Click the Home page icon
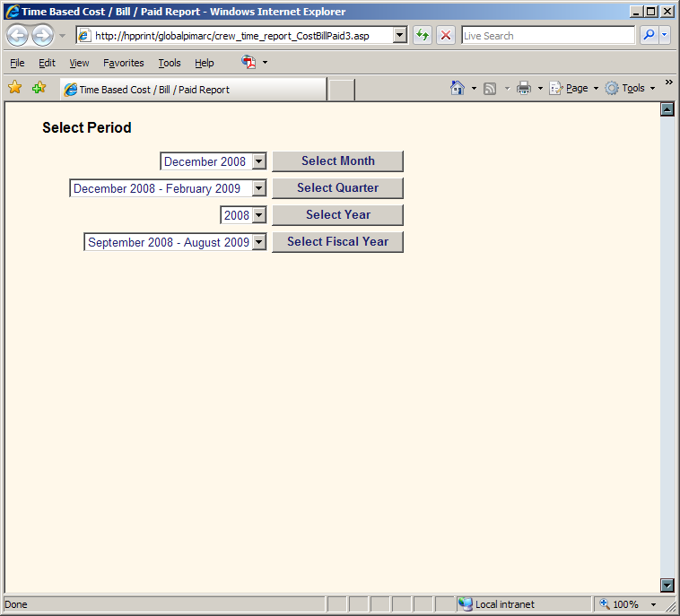Image resolution: width=680 pixels, height=616 pixels. [x=458, y=88]
